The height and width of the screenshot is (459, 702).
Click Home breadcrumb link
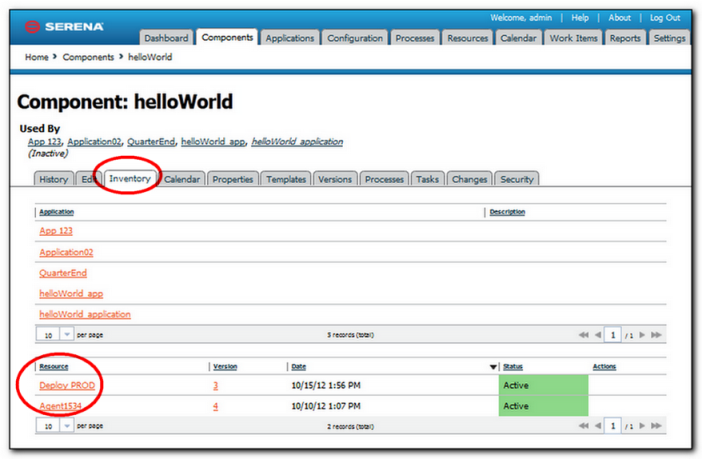37,57
